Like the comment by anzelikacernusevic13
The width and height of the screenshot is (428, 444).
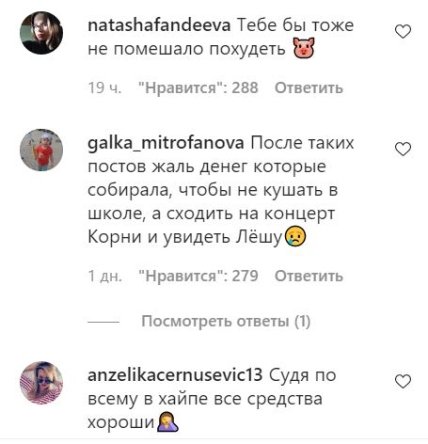pos(403,381)
